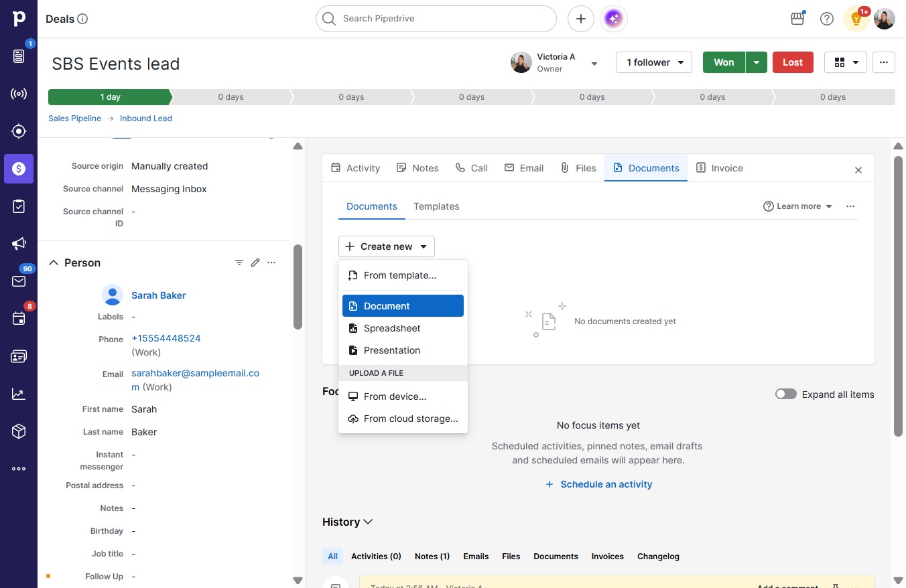Click Sarah Baker's person avatar icon

(x=113, y=295)
